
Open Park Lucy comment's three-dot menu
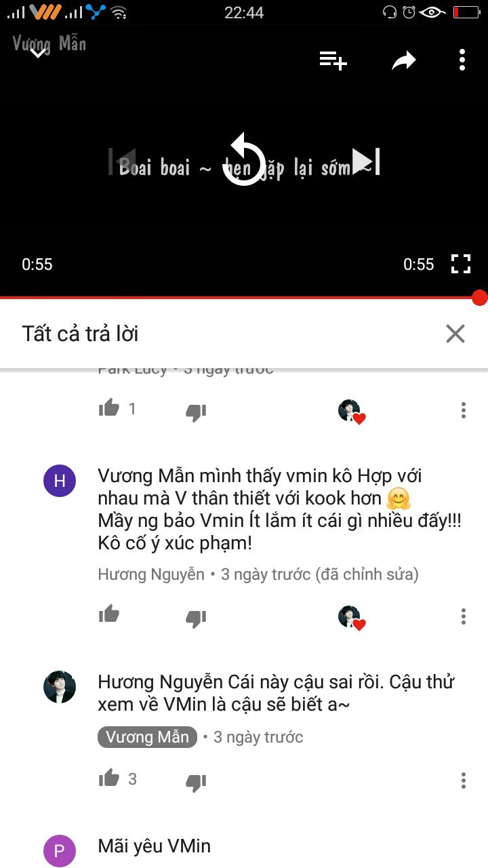(x=464, y=410)
